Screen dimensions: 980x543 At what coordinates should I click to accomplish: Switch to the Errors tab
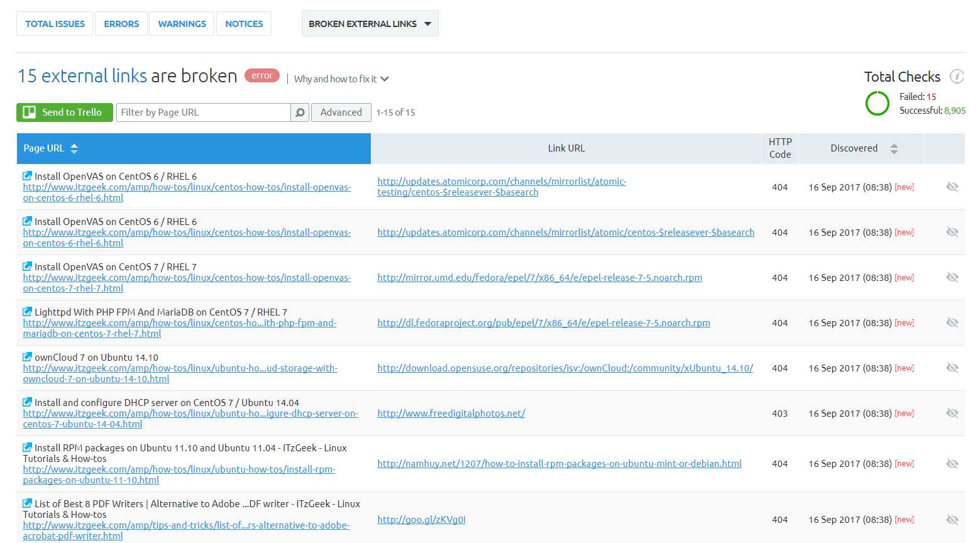[121, 24]
